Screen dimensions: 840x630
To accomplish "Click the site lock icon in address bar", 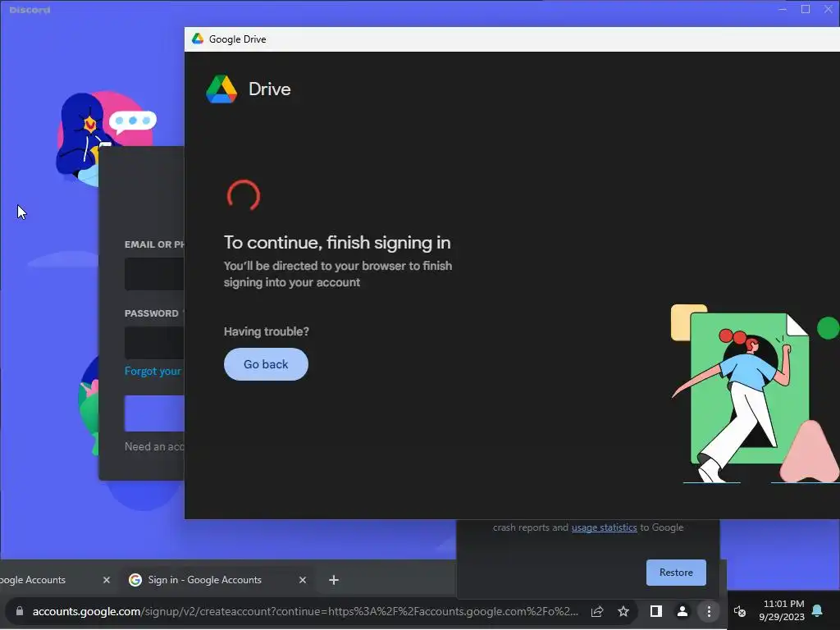I will pos(20,611).
